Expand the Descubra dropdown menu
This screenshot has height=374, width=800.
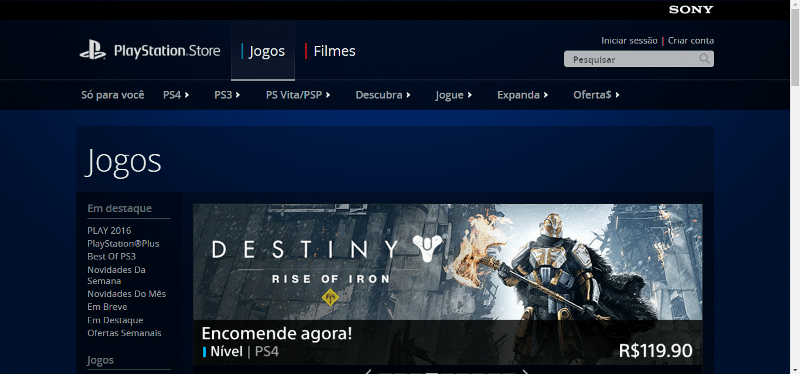click(383, 95)
